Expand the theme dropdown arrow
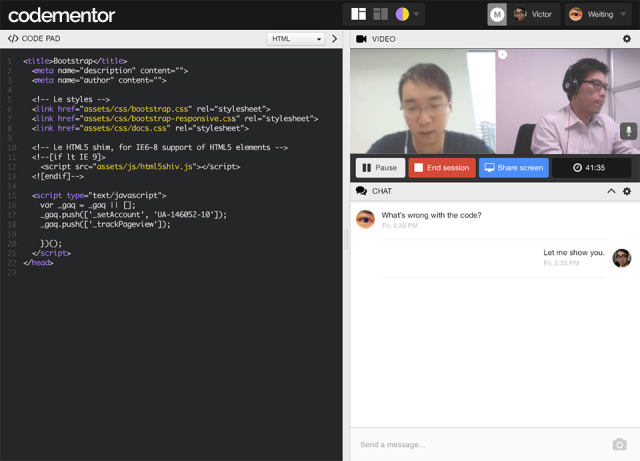Image resolution: width=640 pixels, height=461 pixels. coord(418,15)
